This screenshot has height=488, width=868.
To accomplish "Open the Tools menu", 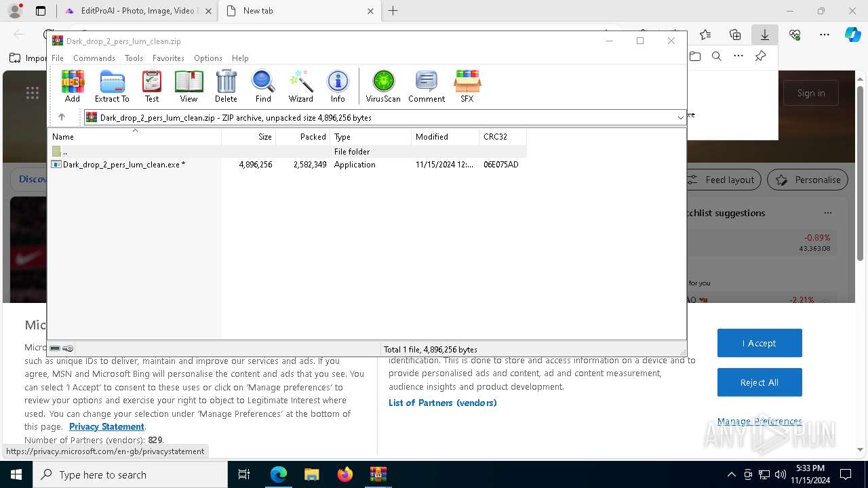I will click(134, 58).
